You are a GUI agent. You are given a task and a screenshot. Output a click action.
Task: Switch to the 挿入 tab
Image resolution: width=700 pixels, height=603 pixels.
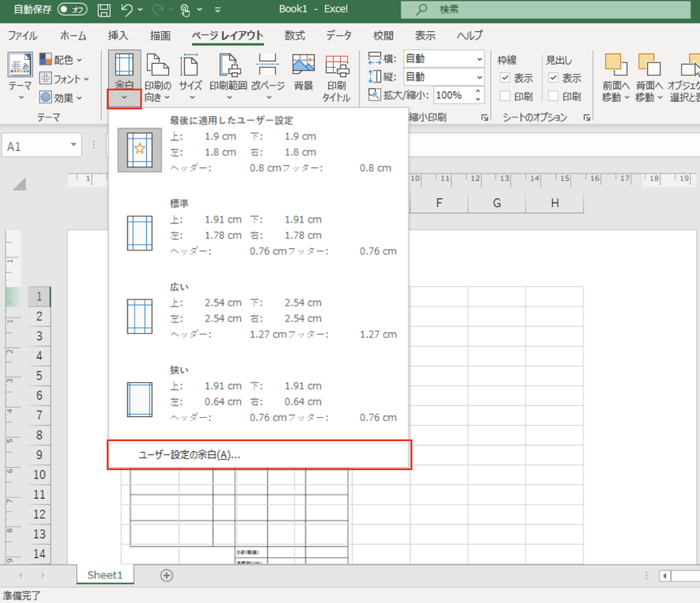[118, 36]
